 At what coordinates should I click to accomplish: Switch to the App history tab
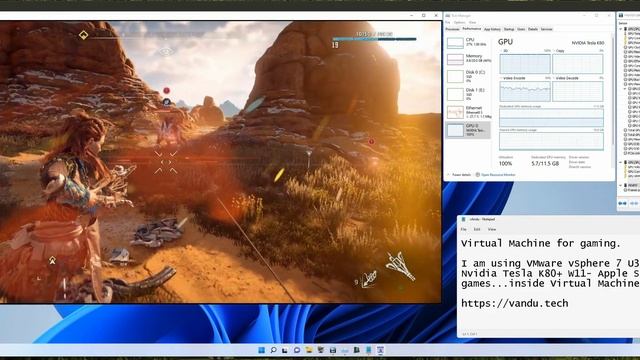click(x=492, y=29)
